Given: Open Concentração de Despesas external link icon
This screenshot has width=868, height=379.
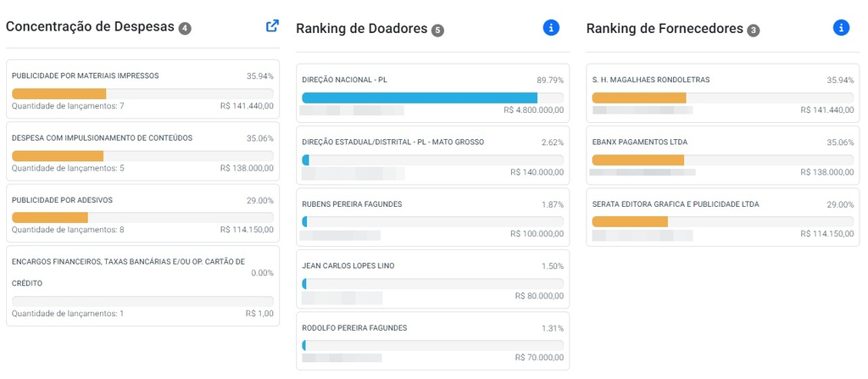Looking at the screenshot, I should (x=272, y=26).
